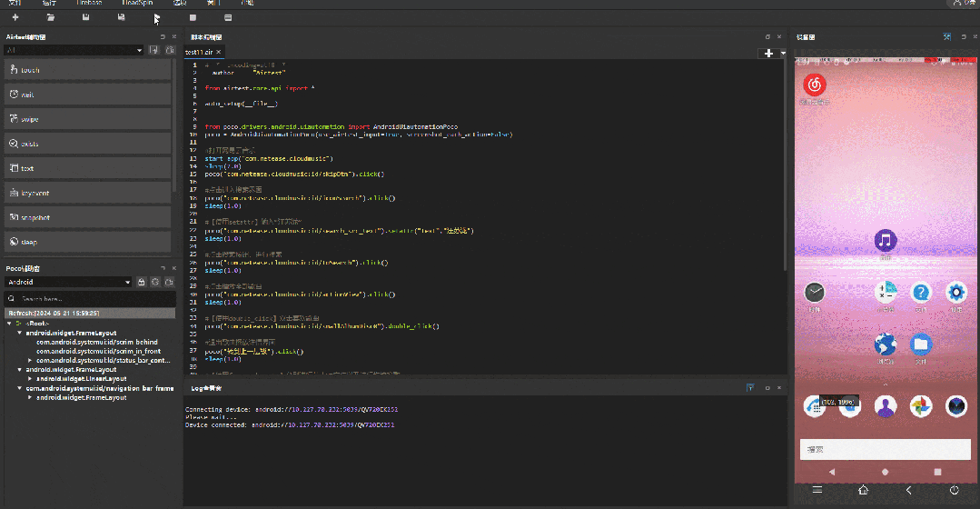980x509 pixels.
Task: Collapse the Root tree node
Action: click(9, 323)
